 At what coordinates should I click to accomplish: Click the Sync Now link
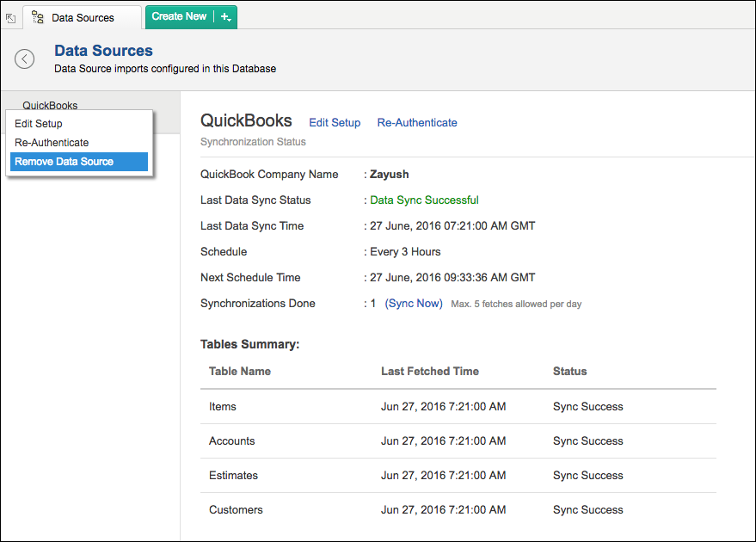pos(414,304)
